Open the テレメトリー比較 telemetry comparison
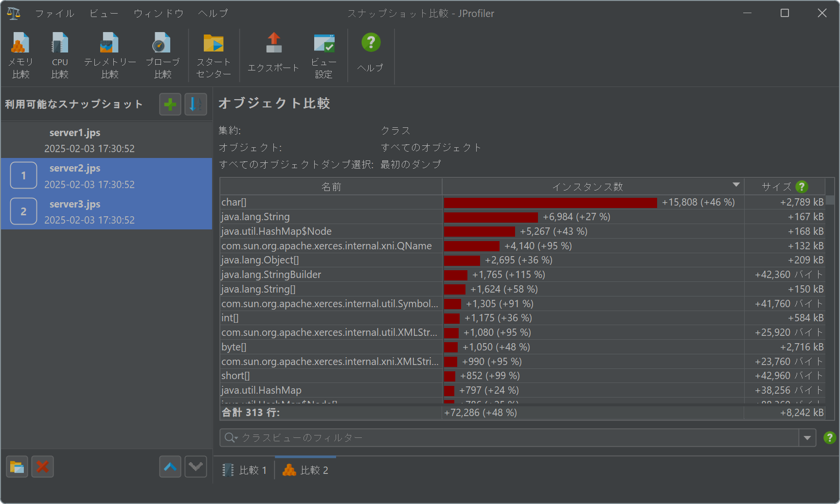The width and height of the screenshot is (840, 504). click(110, 55)
